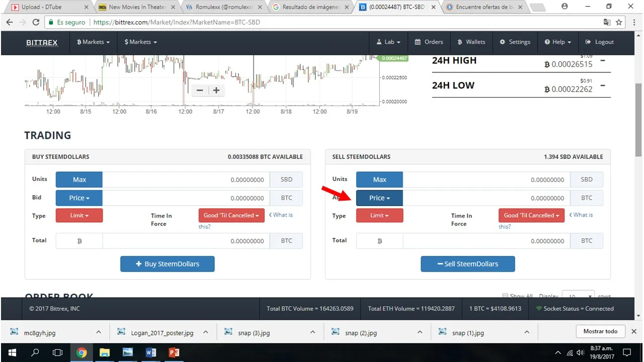Click the Sell SteemDollars button
This screenshot has width=644, height=362.
pyautogui.click(x=468, y=264)
